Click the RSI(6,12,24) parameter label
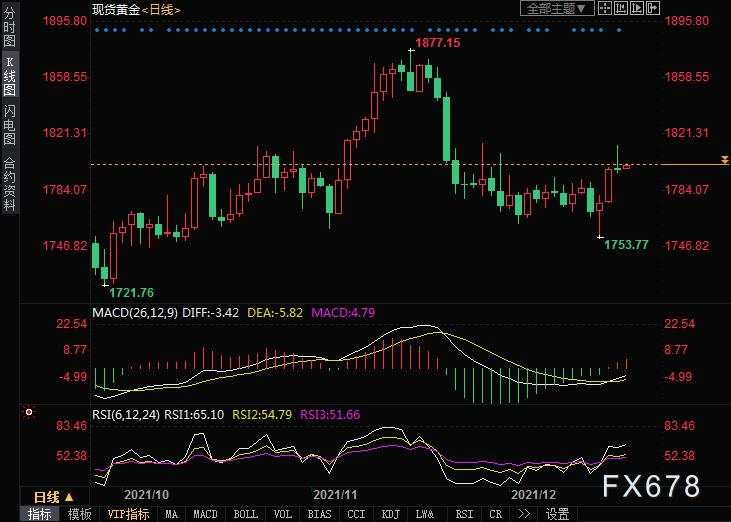731x522 pixels. click(x=126, y=414)
